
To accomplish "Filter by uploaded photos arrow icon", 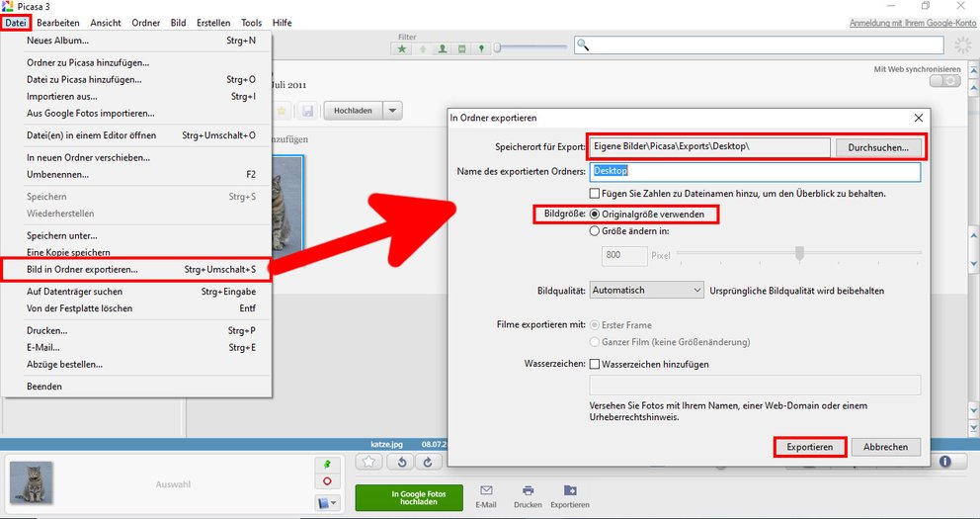I will click(x=423, y=48).
